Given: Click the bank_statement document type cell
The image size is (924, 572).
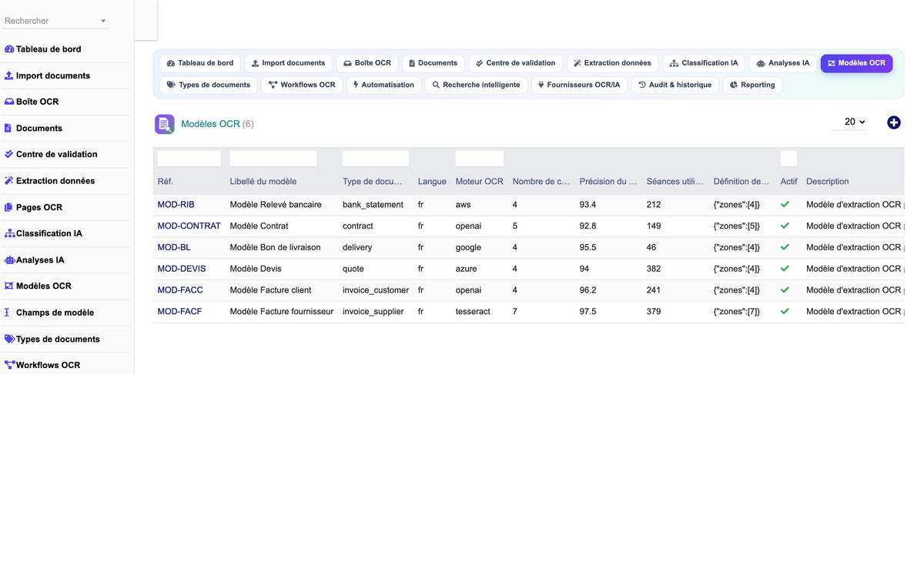Looking at the screenshot, I should (x=373, y=205).
